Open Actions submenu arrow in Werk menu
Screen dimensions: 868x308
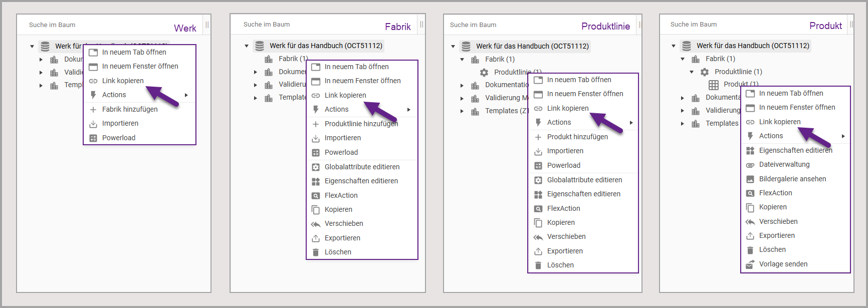(186, 95)
